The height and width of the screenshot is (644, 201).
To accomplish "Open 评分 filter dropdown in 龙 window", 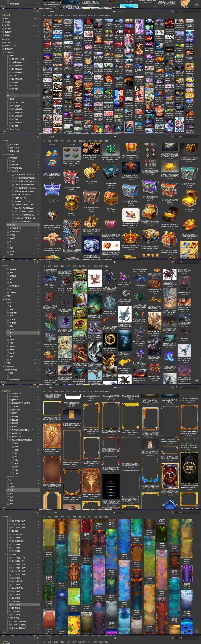I will click(69, 266).
